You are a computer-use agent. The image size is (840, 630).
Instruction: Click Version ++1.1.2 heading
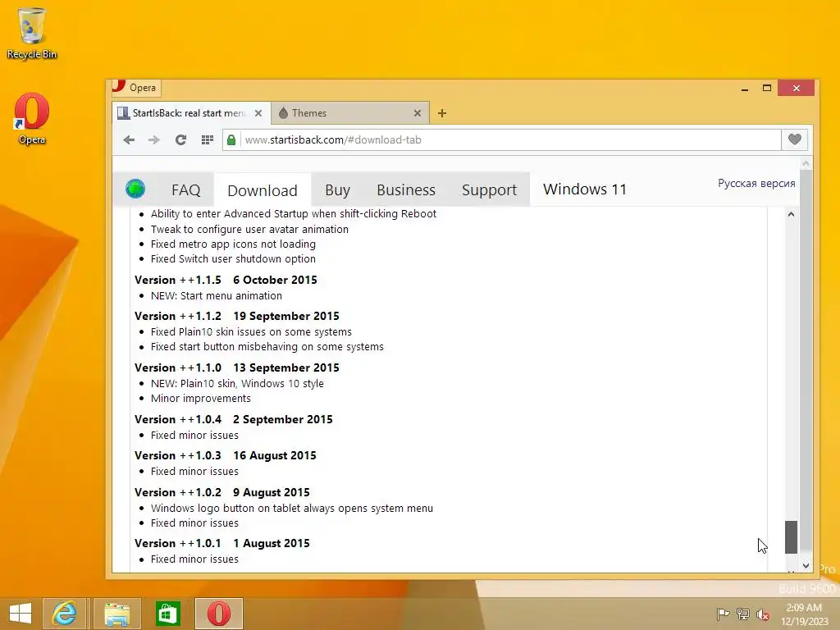click(x=237, y=316)
